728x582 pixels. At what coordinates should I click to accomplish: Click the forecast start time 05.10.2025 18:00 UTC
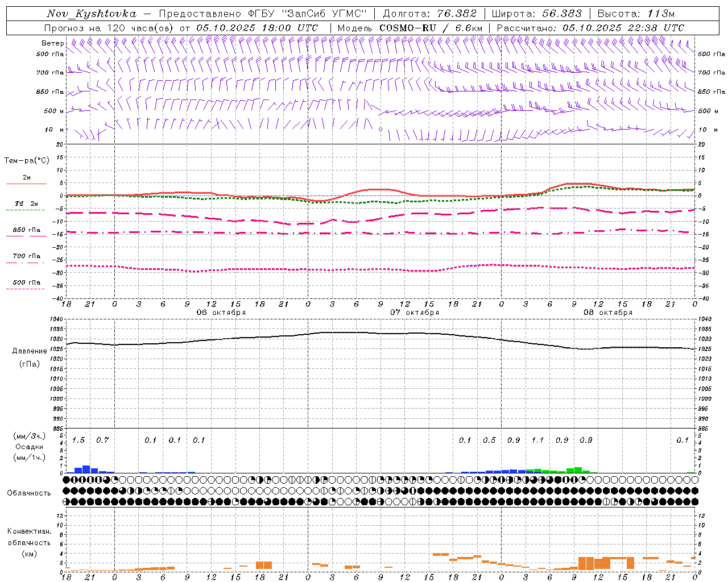pos(257,28)
